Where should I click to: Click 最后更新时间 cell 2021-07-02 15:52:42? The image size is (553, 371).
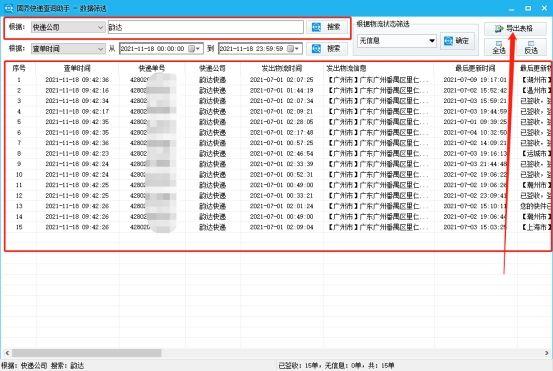[475, 90]
